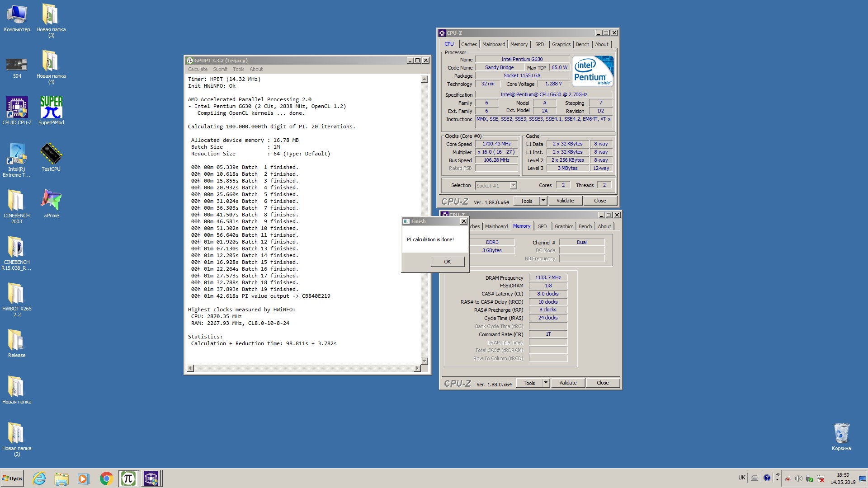Viewport: 868px width, 488px height.
Task: Launch the wPrime desktop shortcut
Action: coord(51,204)
